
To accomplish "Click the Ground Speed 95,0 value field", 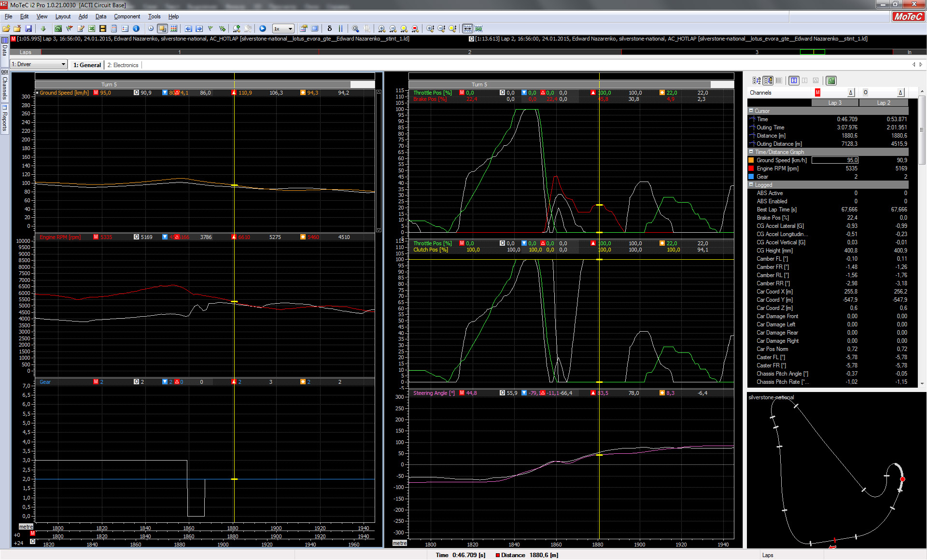I will tap(835, 160).
